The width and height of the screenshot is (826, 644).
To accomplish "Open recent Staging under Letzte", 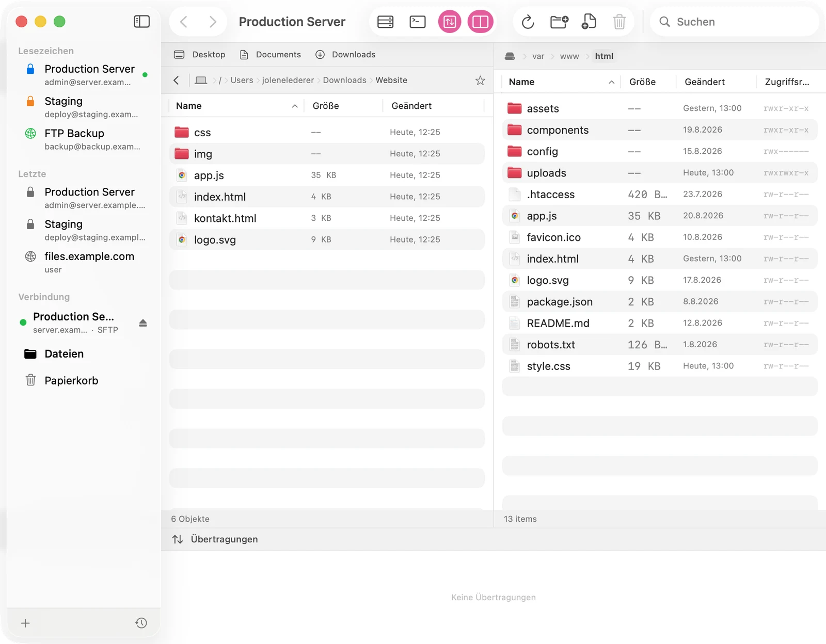I will coord(84,230).
